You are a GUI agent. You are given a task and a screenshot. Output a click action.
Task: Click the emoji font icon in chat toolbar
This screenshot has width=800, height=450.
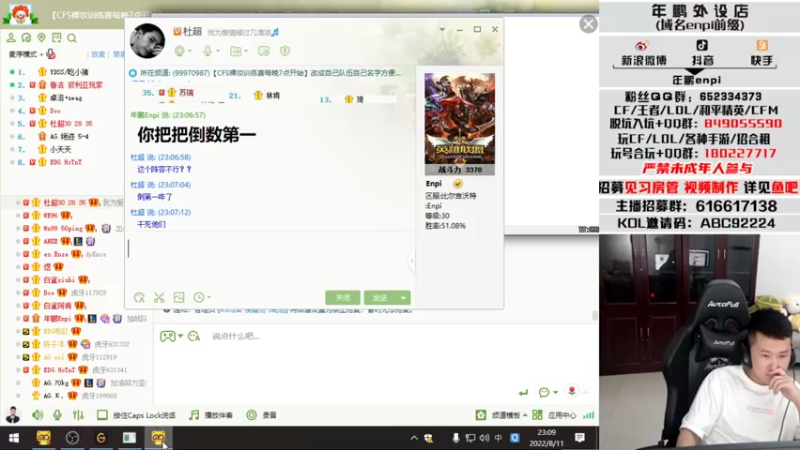coord(139,297)
